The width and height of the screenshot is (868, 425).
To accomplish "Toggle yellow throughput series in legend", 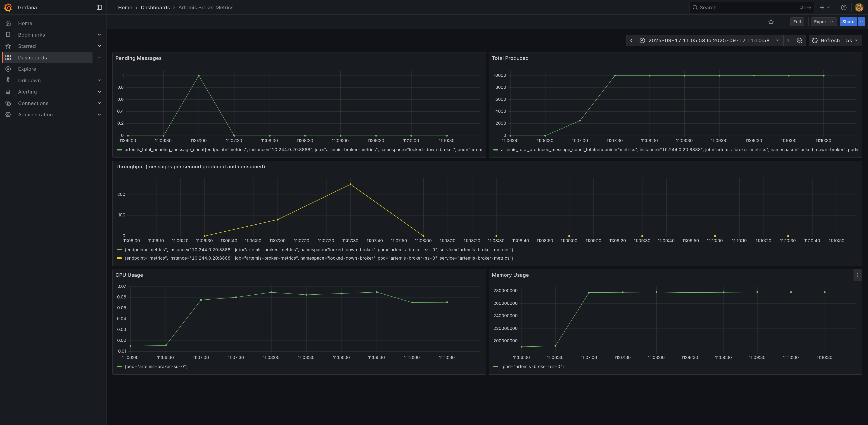I will [x=318, y=258].
